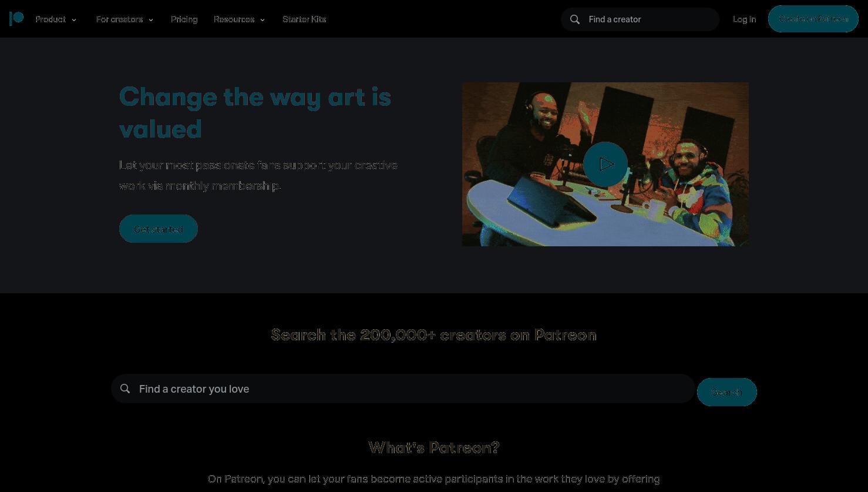Click the Change the way art is valued heading
The image size is (868, 492).
tap(255, 113)
